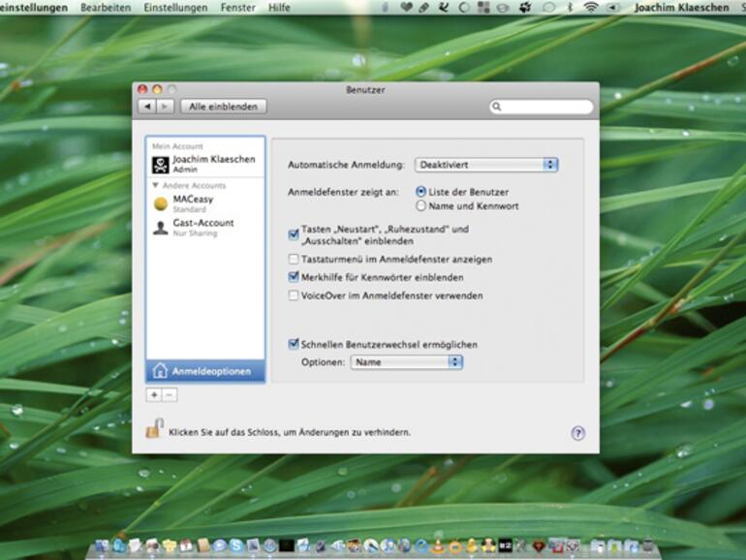746x560 pixels.
Task: Click the house icon beside Anmeldeoptionen
Action: 160,371
